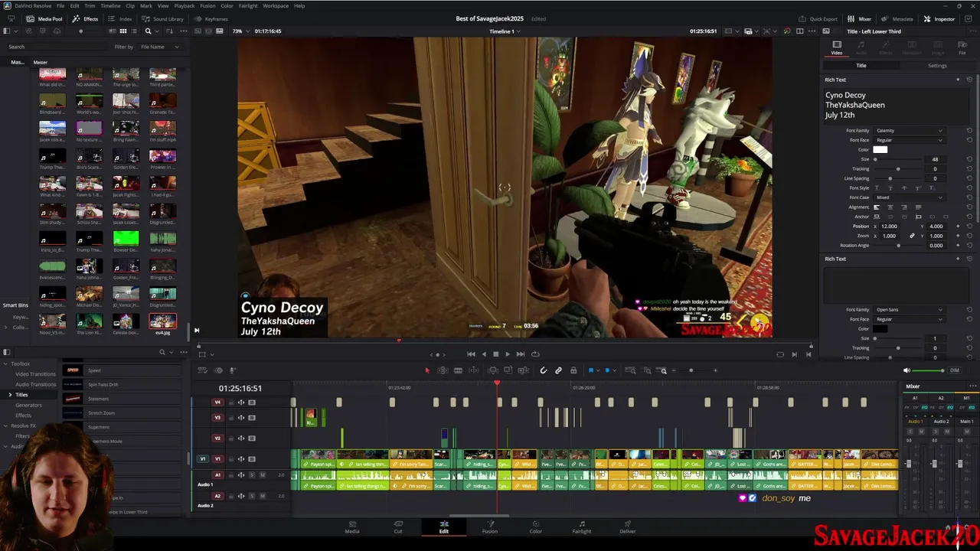This screenshot has height=551, width=980.
Task: Switch to the Fusion page
Action: tap(490, 527)
